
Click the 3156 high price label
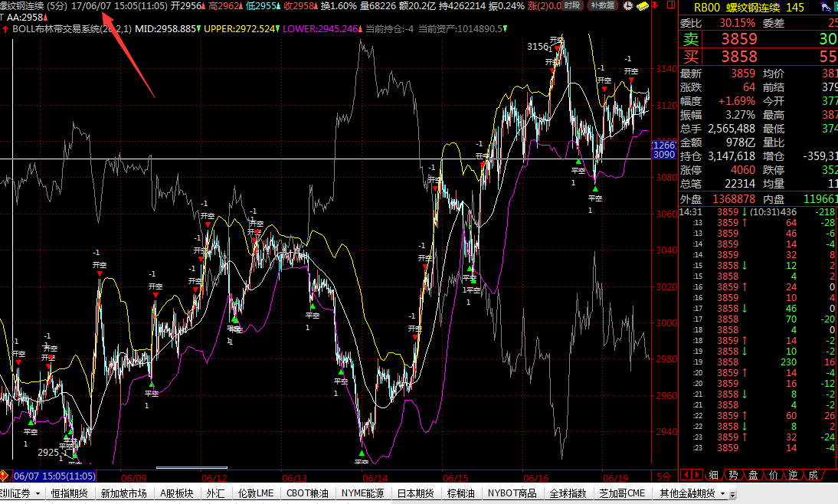[538, 47]
